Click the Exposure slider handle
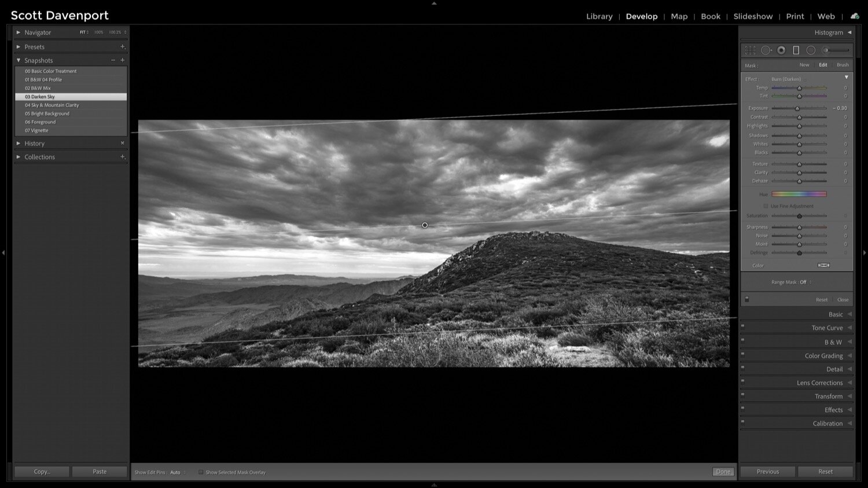The image size is (868, 488). [797, 108]
